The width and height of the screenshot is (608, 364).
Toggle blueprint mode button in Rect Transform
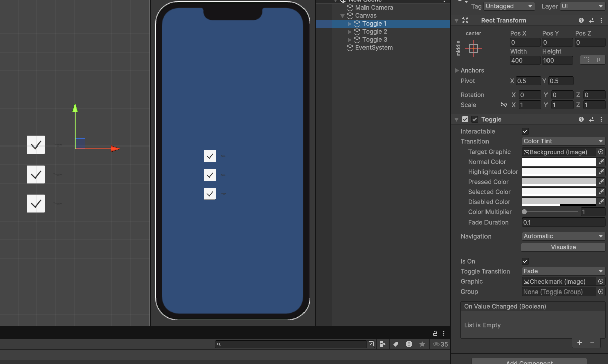pos(586,60)
